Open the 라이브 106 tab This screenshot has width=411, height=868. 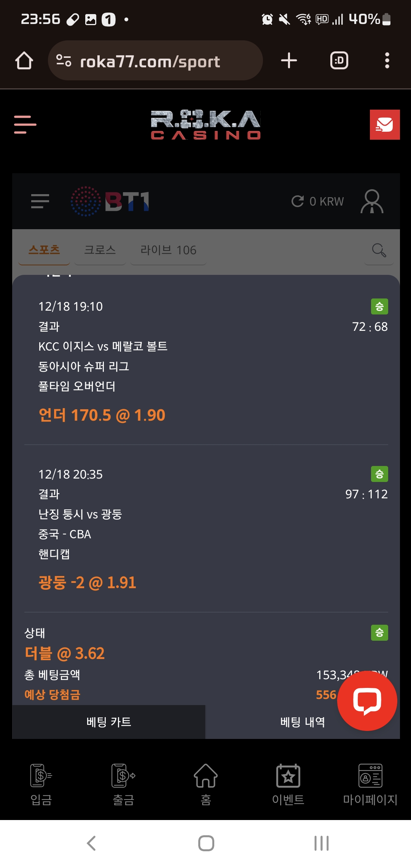[168, 250]
